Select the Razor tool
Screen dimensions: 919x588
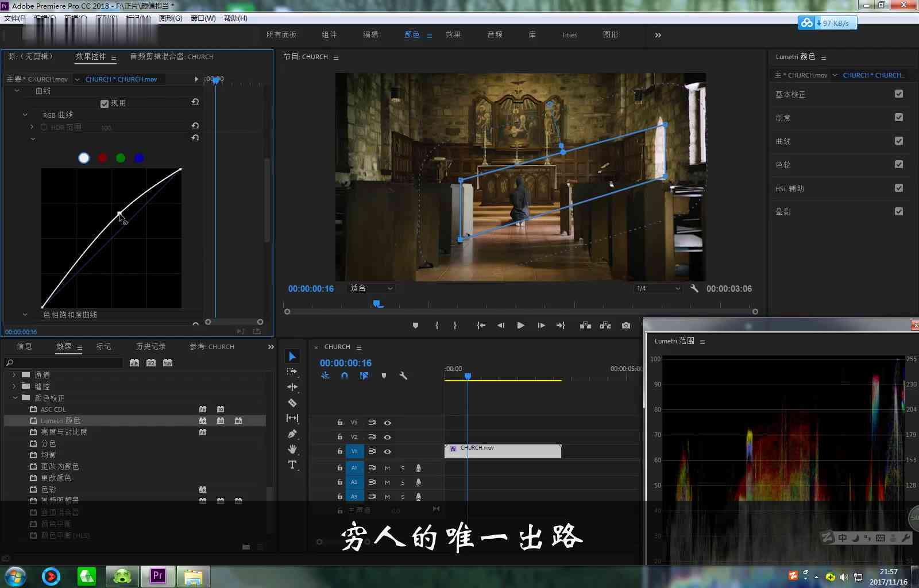292,403
